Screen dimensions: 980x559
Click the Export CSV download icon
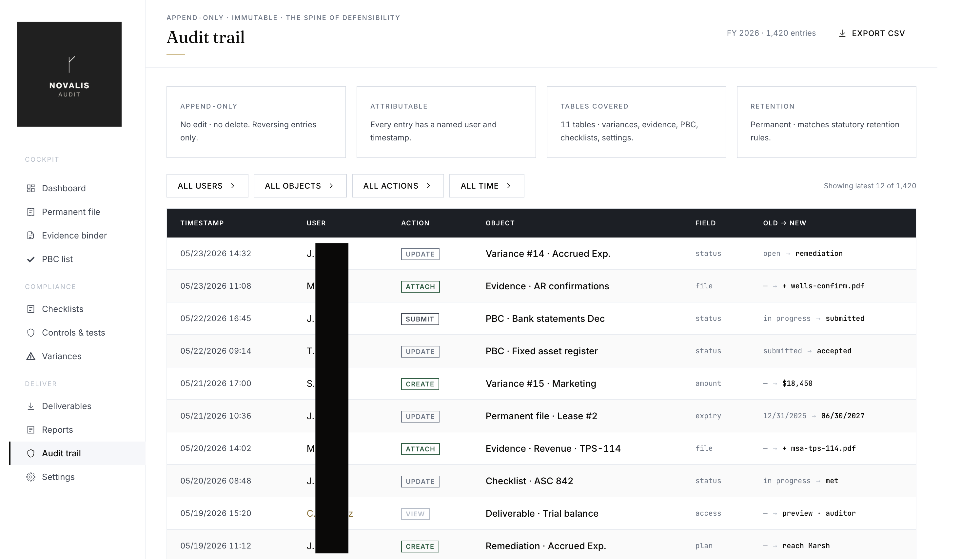click(x=842, y=33)
